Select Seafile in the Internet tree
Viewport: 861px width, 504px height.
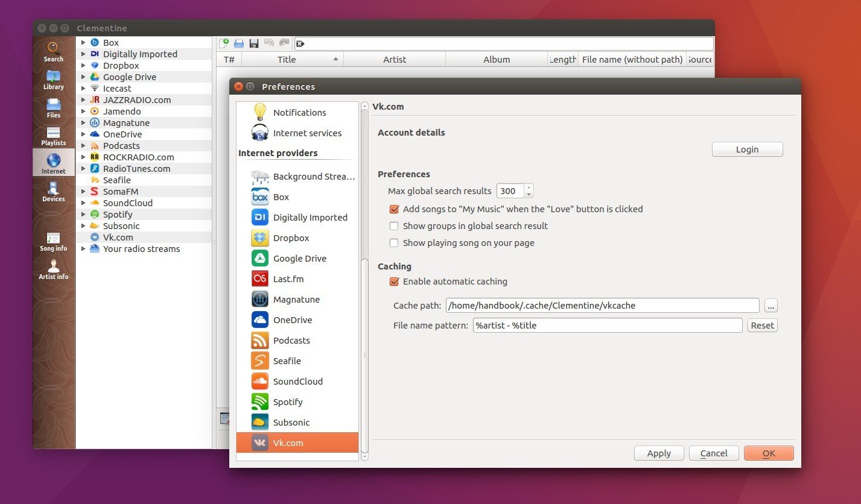point(116,180)
